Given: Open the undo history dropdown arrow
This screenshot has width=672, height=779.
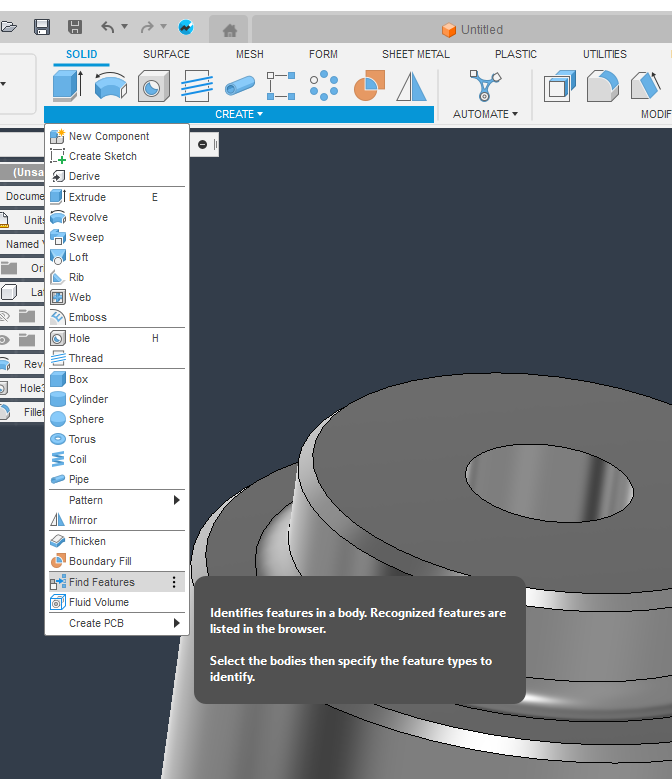Looking at the screenshot, I should coord(125,26).
